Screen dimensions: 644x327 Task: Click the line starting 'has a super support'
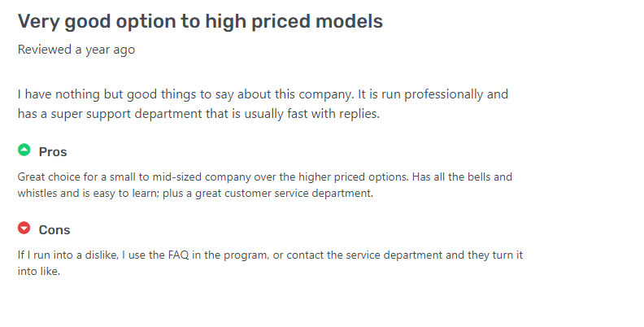pyautogui.click(x=198, y=114)
